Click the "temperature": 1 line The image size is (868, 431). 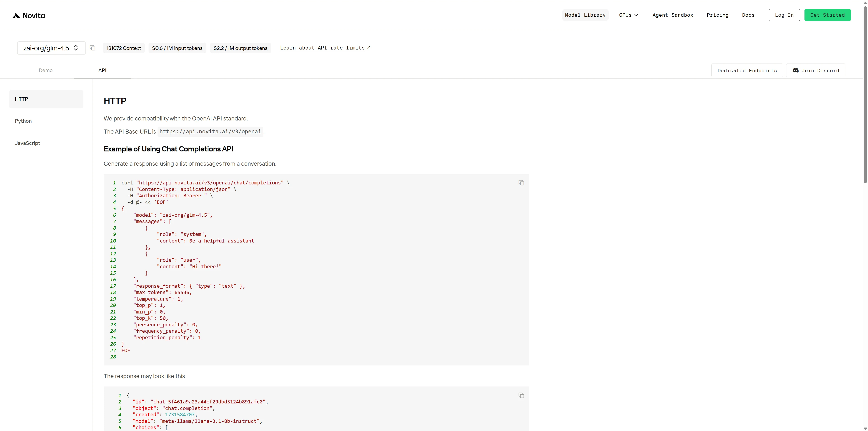pyautogui.click(x=158, y=299)
